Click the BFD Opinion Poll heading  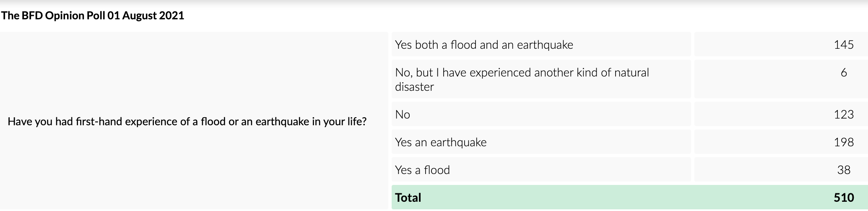[92, 16]
